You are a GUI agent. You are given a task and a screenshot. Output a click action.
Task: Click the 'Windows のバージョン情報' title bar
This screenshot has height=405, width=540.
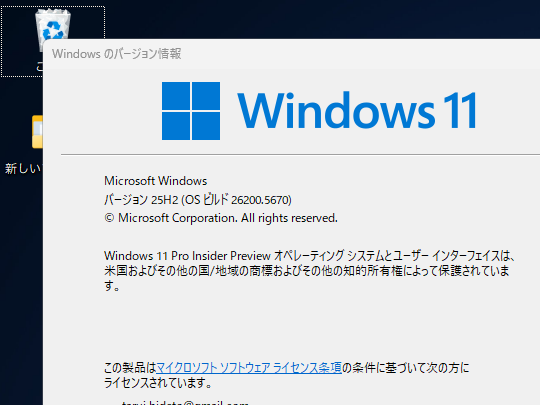tap(291, 54)
